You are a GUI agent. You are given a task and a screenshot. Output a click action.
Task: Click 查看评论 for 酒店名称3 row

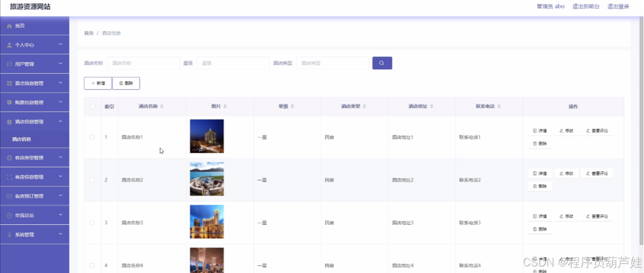(x=597, y=216)
